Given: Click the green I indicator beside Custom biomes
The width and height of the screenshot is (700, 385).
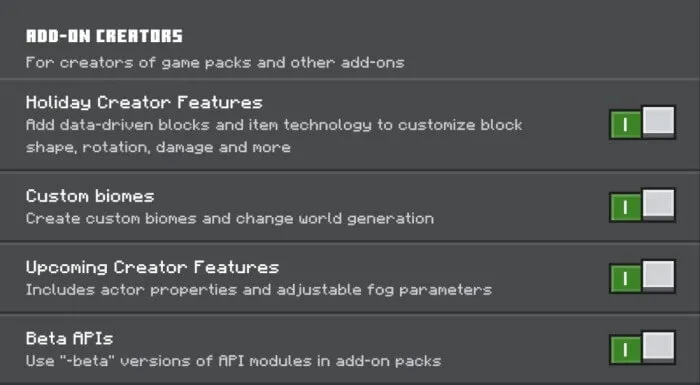Looking at the screenshot, I should tap(625, 208).
